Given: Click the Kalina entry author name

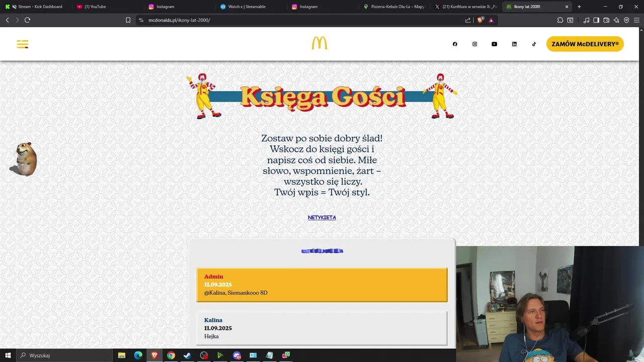Looking at the screenshot, I should pyautogui.click(x=213, y=320).
